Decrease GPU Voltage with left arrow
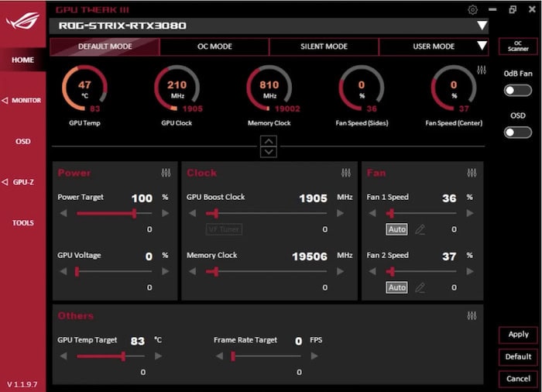Screen dimensions: 542x392 (x=63, y=271)
